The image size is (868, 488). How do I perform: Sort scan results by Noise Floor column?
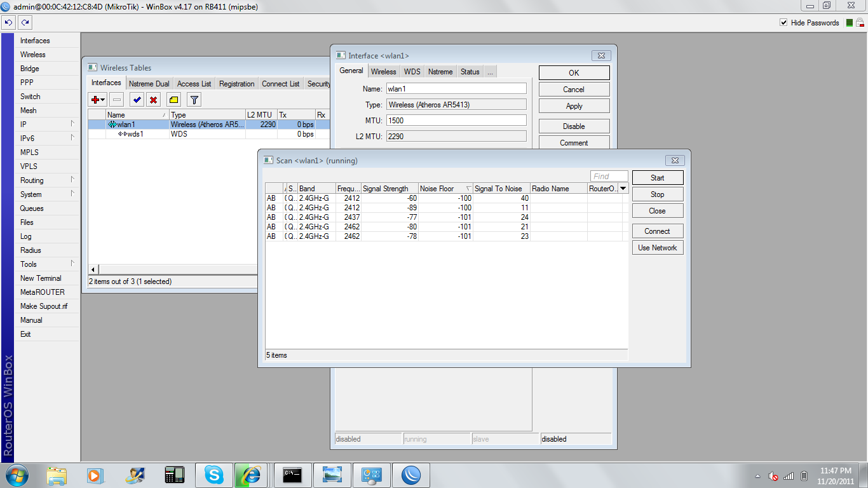[x=445, y=189]
